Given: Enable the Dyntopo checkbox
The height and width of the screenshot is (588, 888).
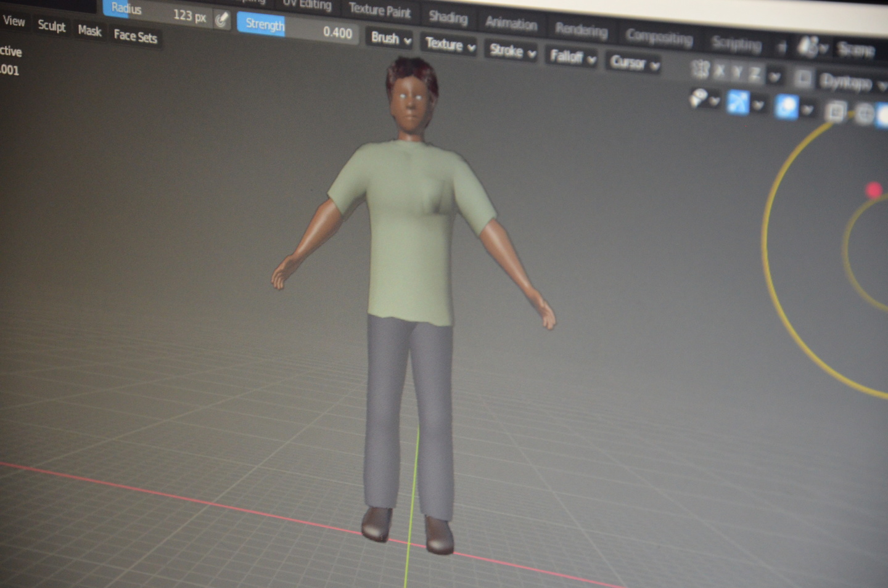Looking at the screenshot, I should [803, 78].
